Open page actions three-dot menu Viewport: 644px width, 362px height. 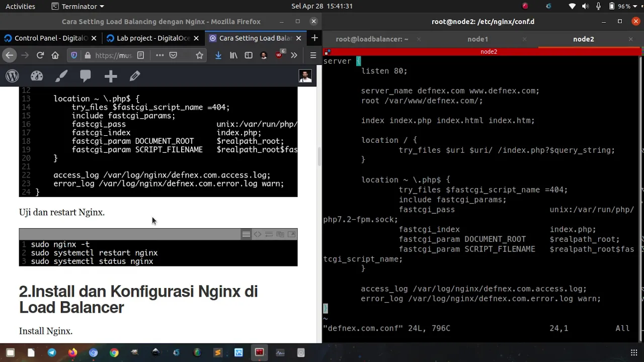coord(159,55)
